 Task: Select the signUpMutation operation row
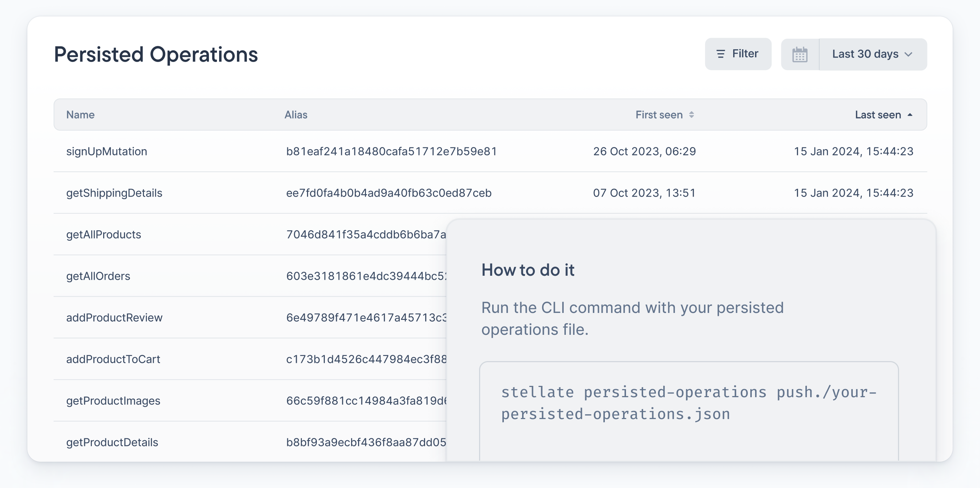pos(106,151)
